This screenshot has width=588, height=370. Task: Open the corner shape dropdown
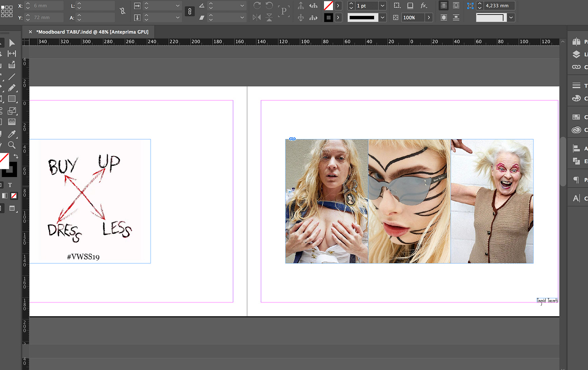[511, 17]
